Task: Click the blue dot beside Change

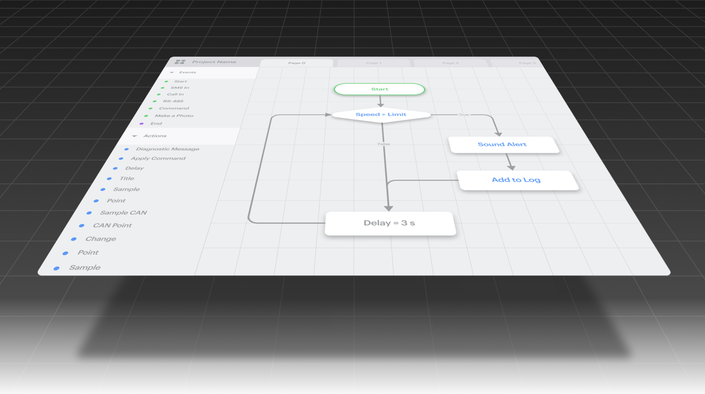Action: tap(74, 239)
